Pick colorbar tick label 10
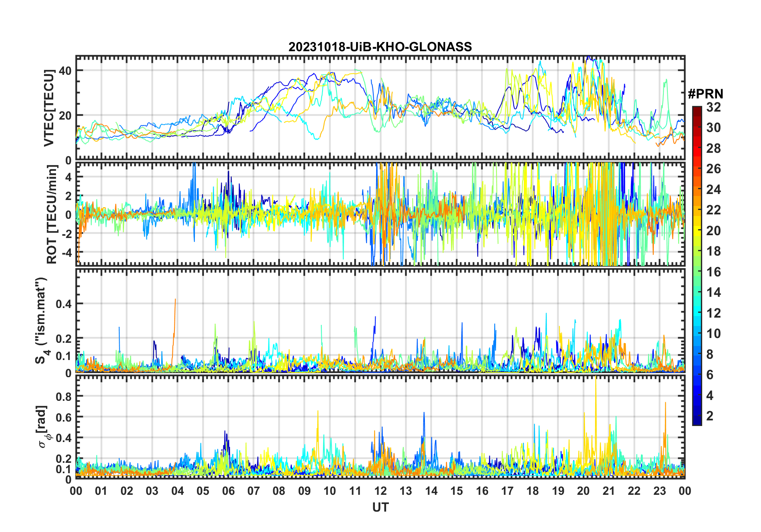The image size is (761, 532). [713, 334]
